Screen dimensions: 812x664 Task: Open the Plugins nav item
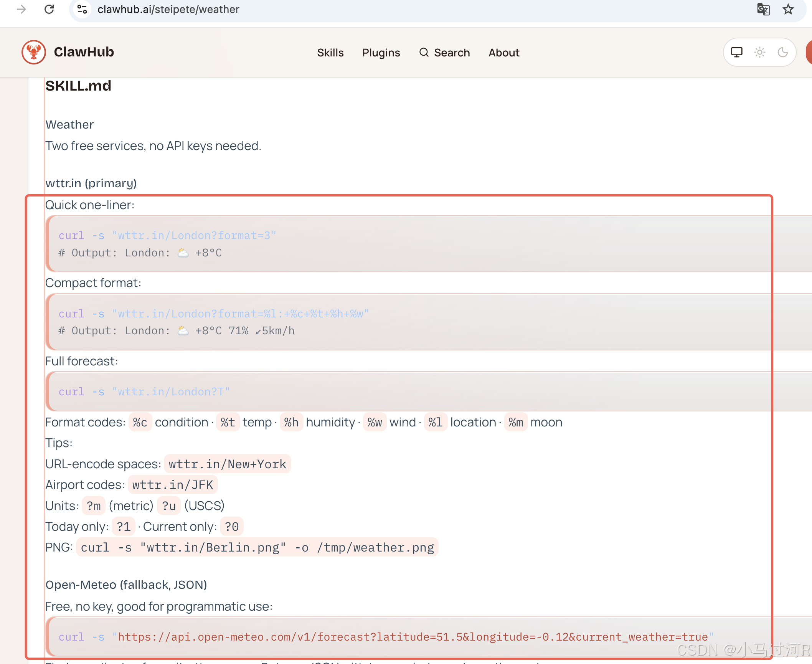click(x=381, y=53)
